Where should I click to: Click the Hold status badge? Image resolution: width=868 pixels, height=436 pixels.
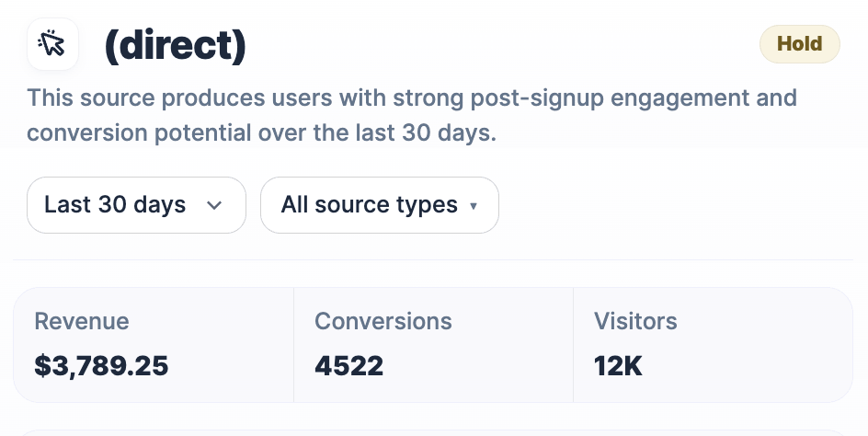[799, 44]
